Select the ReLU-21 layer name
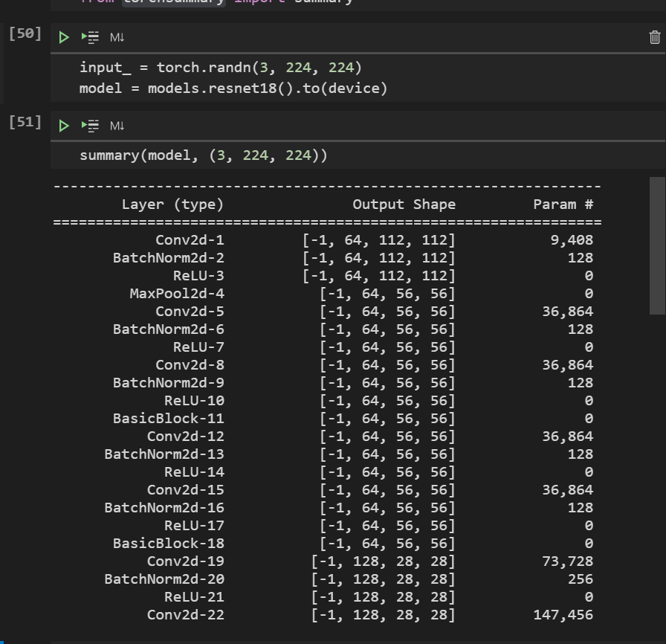 [194, 597]
